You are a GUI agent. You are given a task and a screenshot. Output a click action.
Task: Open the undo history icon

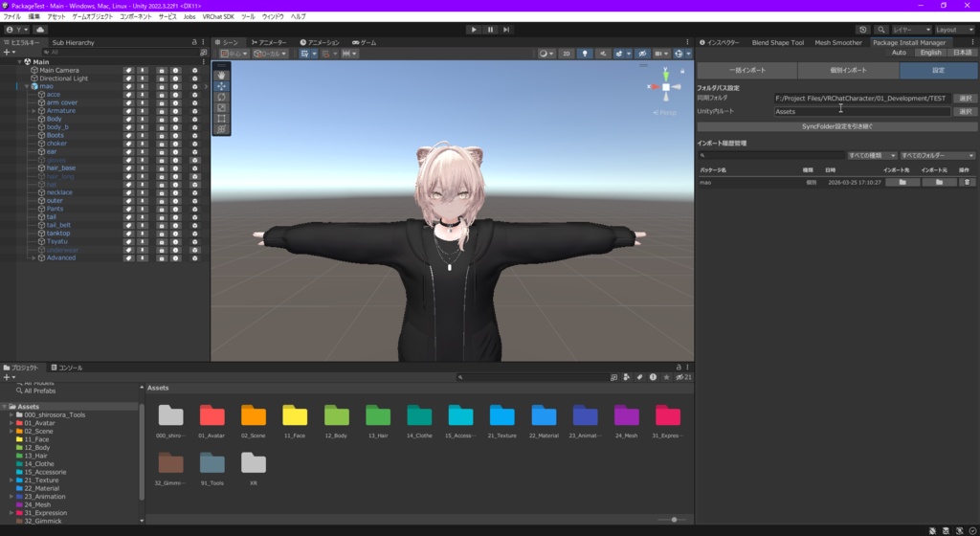863,30
